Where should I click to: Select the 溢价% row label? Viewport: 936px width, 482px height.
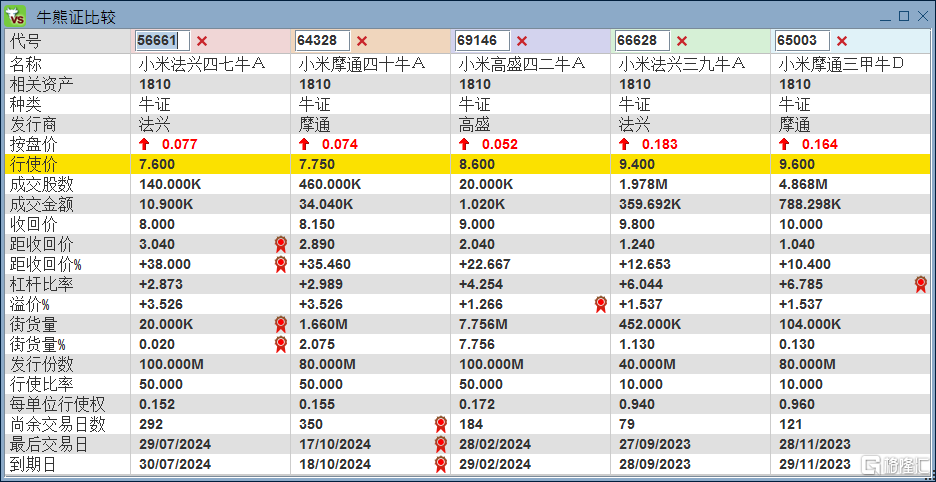(x=30, y=305)
